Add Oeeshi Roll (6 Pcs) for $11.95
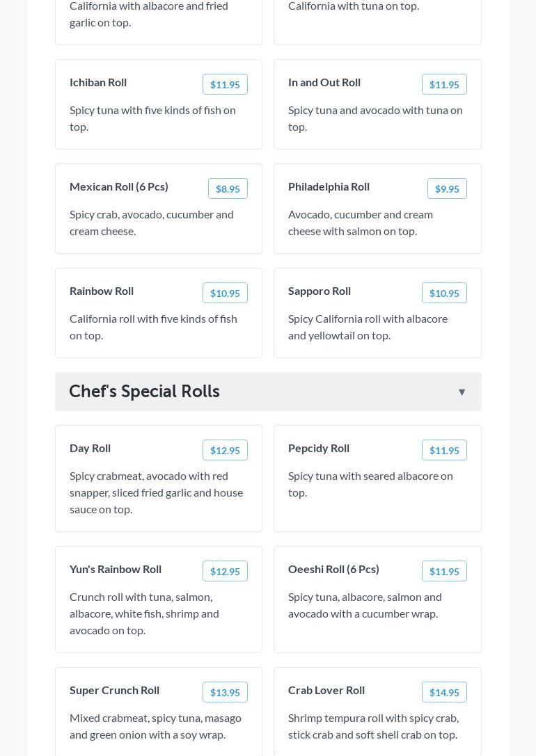The image size is (536, 756). tap(444, 571)
